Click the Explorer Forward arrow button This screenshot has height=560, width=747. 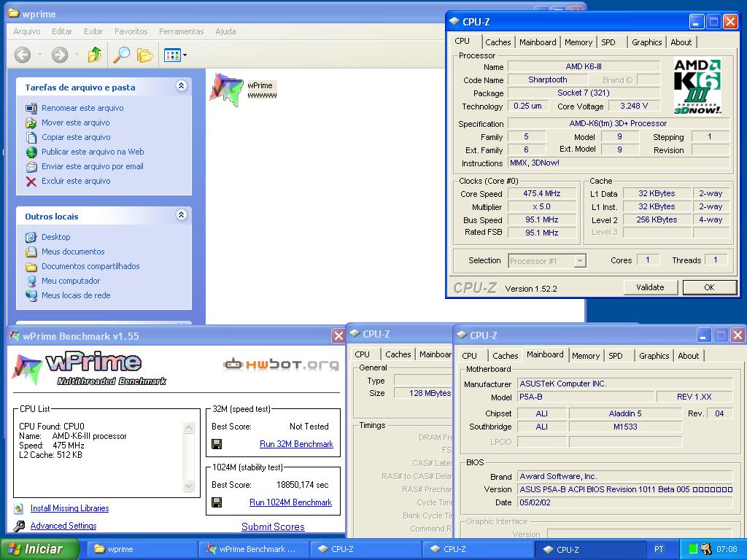coord(60,55)
